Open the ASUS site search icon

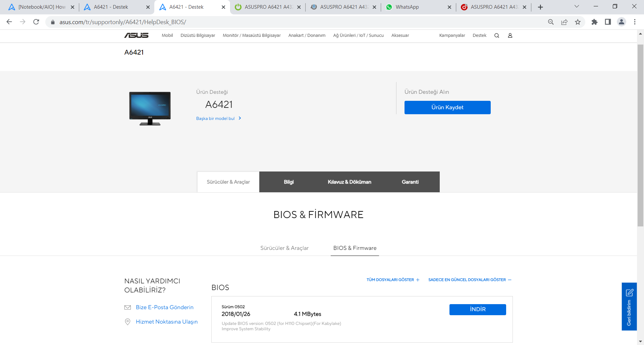click(x=497, y=36)
